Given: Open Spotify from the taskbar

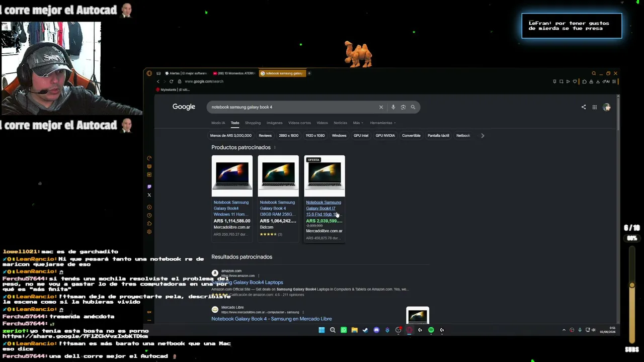Looking at the screenshot, I should coord(431,330).
